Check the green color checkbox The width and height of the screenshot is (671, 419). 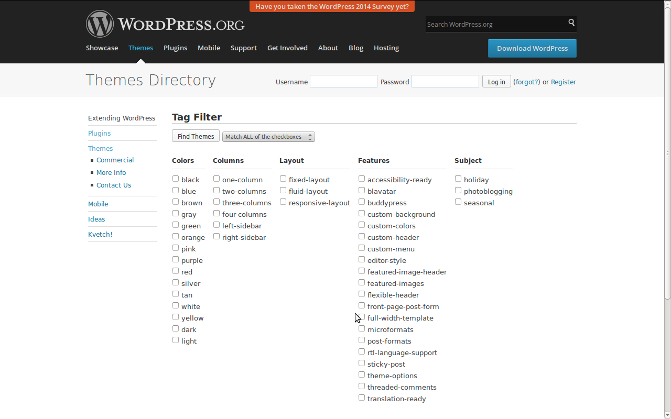(x=175, y=225)
